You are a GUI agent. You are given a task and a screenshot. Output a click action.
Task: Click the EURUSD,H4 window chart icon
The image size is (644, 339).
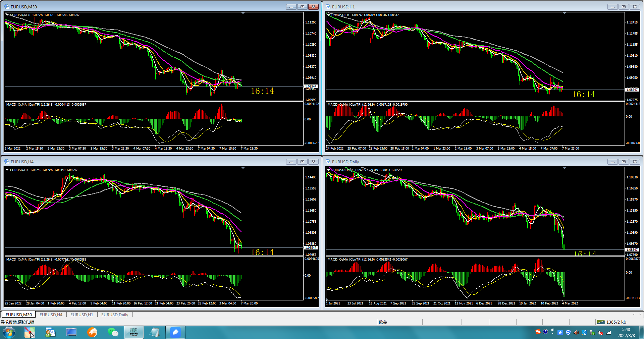(7, 162)
